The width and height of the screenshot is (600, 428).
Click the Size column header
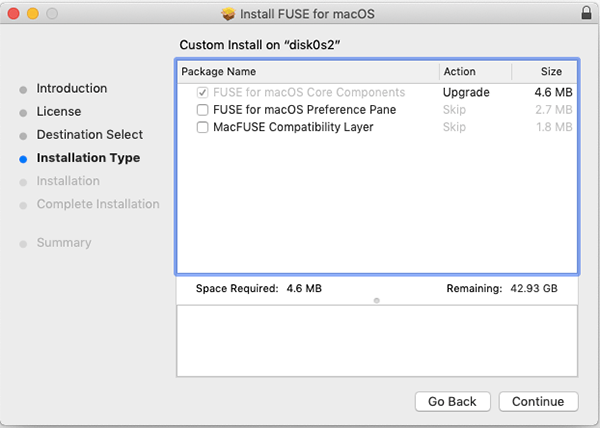(x=544, y=72)
